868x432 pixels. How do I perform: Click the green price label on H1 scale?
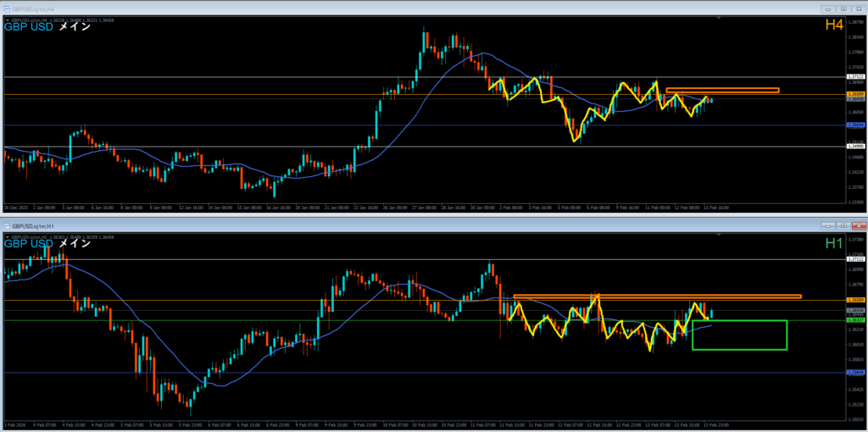click(856, 321)
